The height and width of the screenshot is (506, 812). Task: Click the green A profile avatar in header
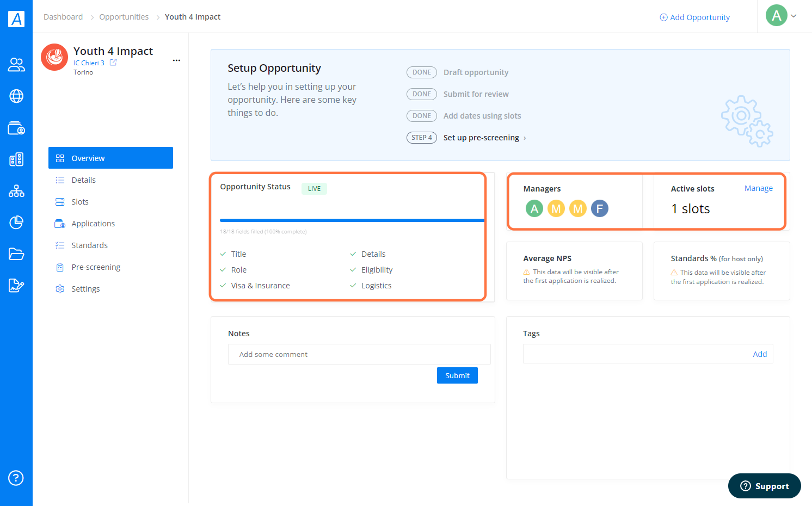777,16
